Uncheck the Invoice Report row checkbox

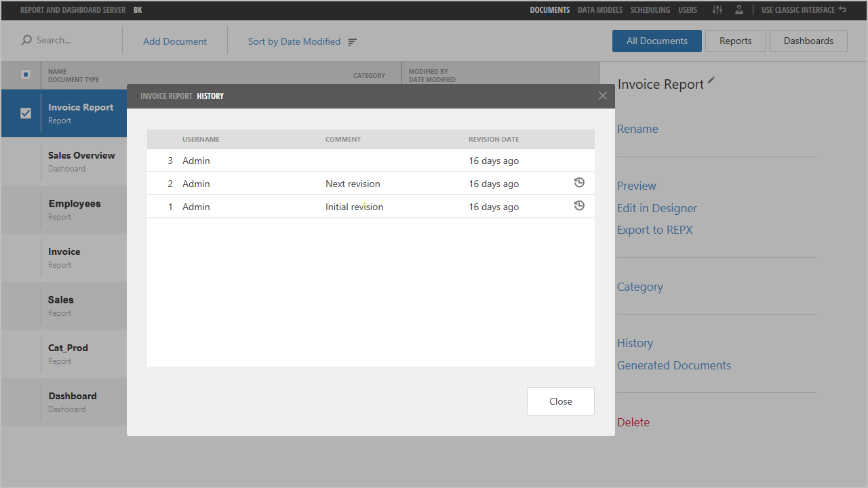(26, 113)
